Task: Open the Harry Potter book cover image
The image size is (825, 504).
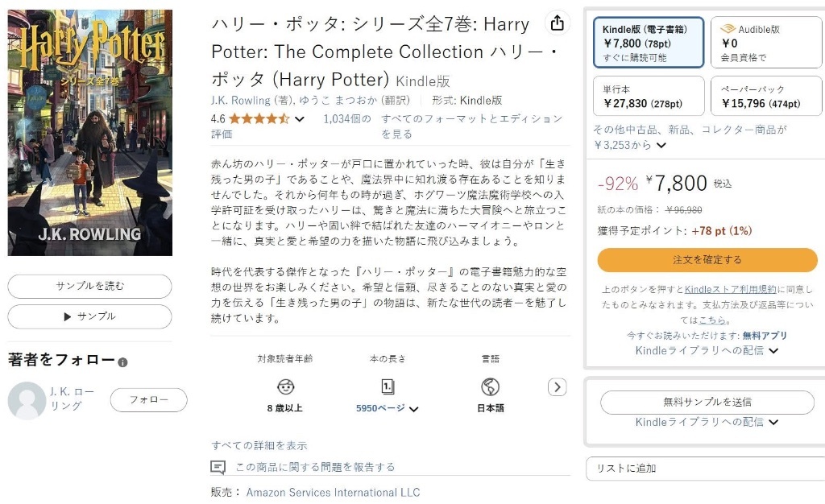Action: 90,133
